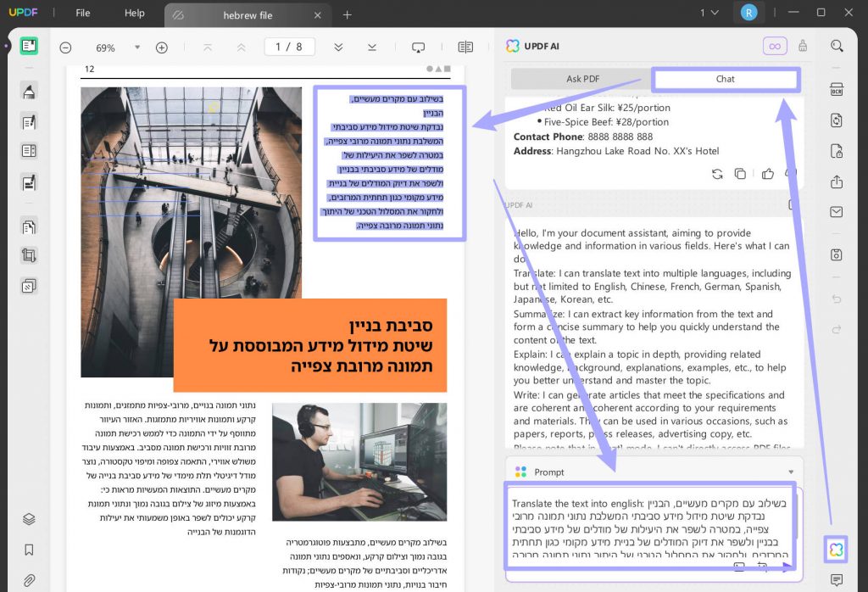The image size is (868, 592).
Task: Open the Bookmarks panel
Action: 30,550
